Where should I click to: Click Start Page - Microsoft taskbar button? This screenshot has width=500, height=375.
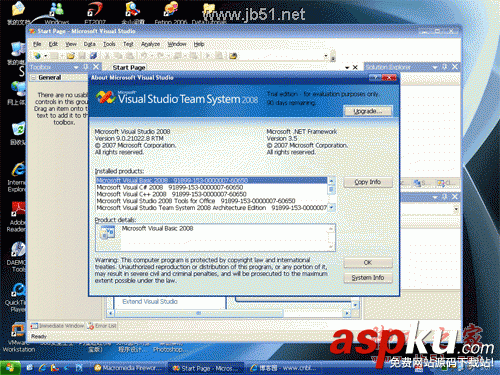point(206,368)
